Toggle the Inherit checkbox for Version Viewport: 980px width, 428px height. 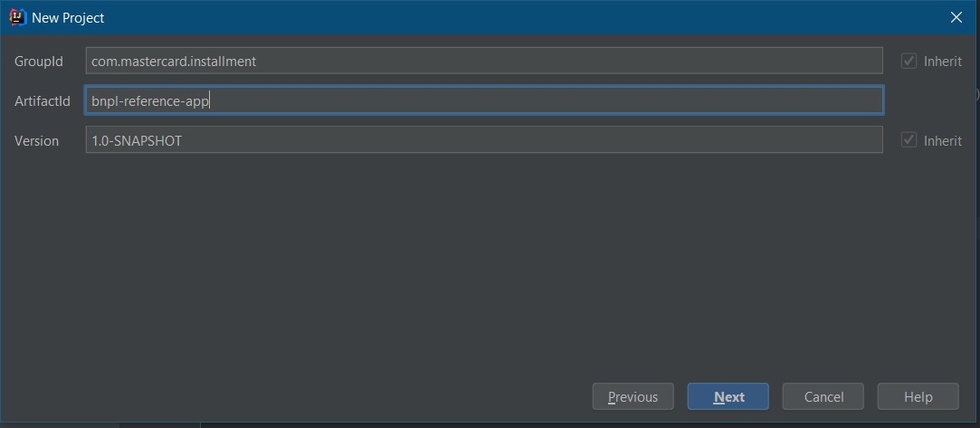pyautogui.click(x=909, y=140)
